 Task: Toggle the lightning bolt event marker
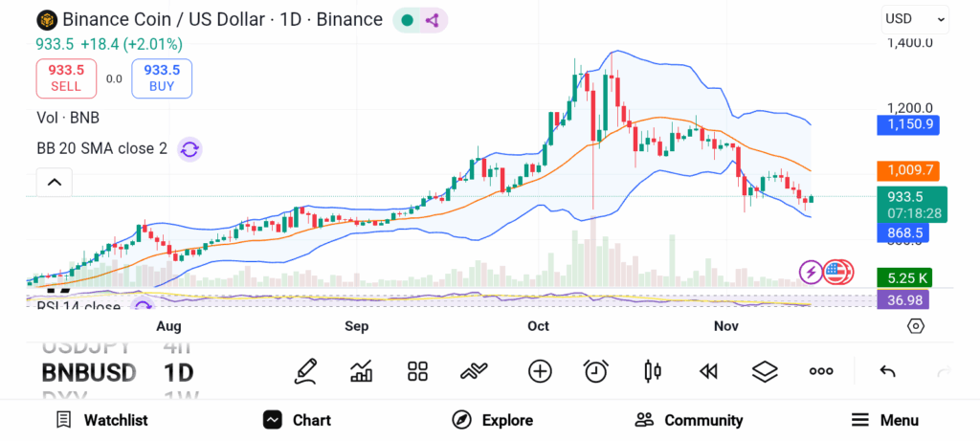pos(811,272)
